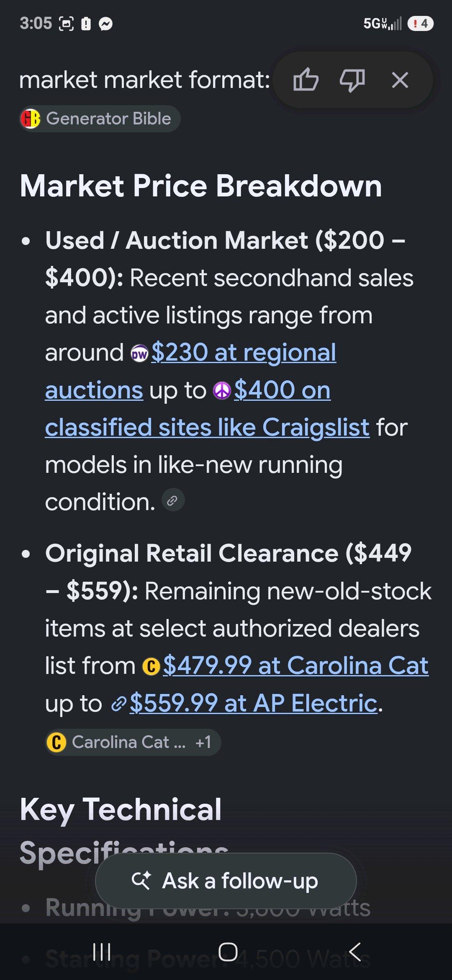This screenshot has width=452, height=980.
Task: Tap the search sparkle icon in follow-up
Action: click(141, 880)
